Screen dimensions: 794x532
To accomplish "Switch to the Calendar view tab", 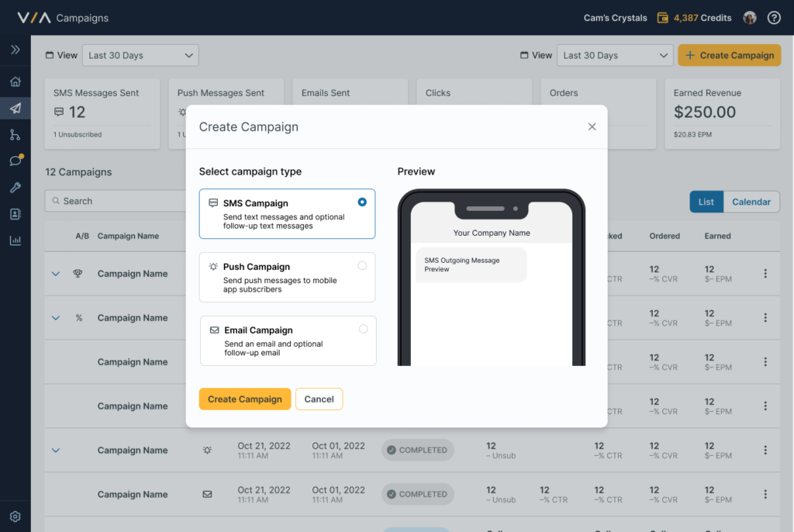I will click(751, 202).
